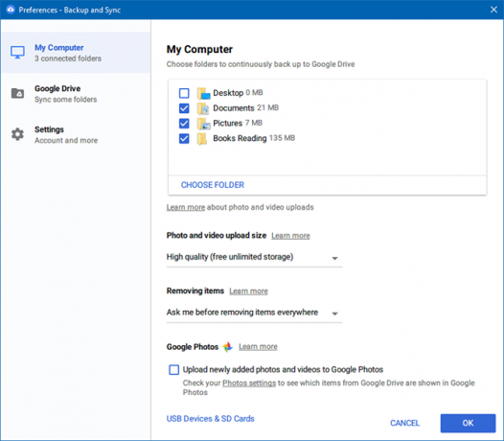This screenshot has width=504, height=441.
Task: Enable the Desktop folder checkbox
Action: coord(184,93)
